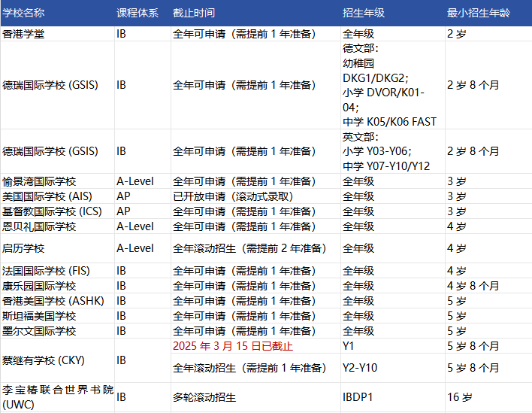The height and width of the screenshot is (413, 532).
Task: Select the 基督教国际学校 (ICS) name cell
Action: 57,211
